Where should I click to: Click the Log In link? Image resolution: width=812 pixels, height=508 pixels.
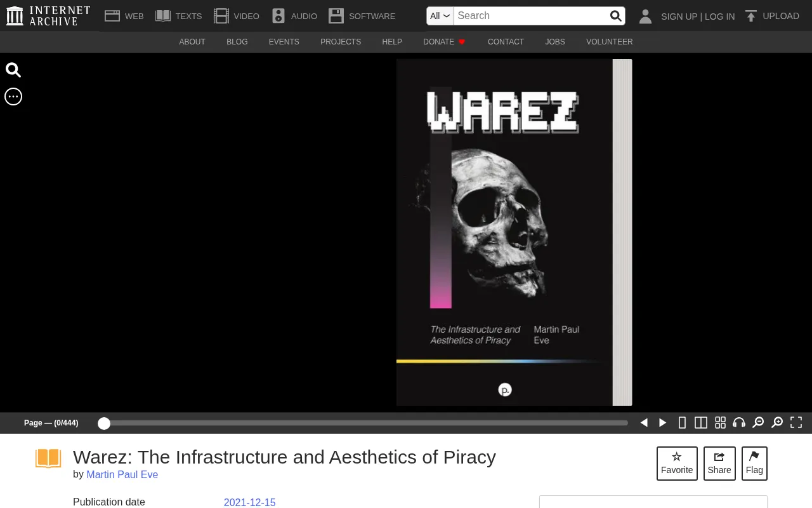(x=719, y=17)
